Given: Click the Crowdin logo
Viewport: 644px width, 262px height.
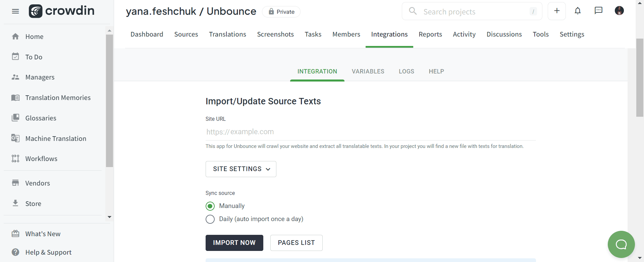Looking at the screenshot, I should pos(62,11).
